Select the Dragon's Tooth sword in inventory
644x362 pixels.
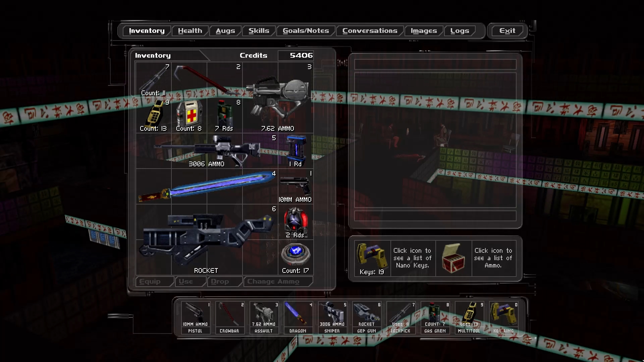pyautogui.click(x=206, y=187)
